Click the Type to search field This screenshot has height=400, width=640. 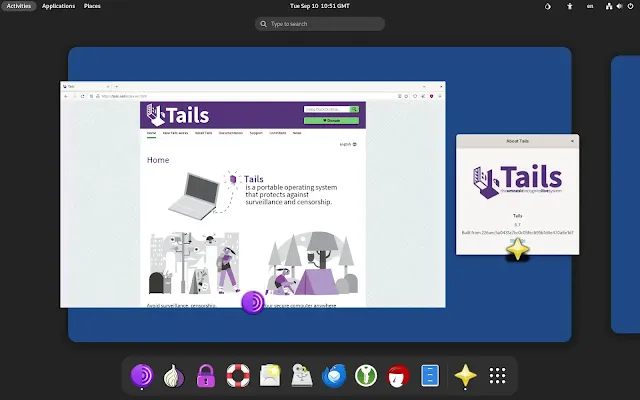pos(320,24)
